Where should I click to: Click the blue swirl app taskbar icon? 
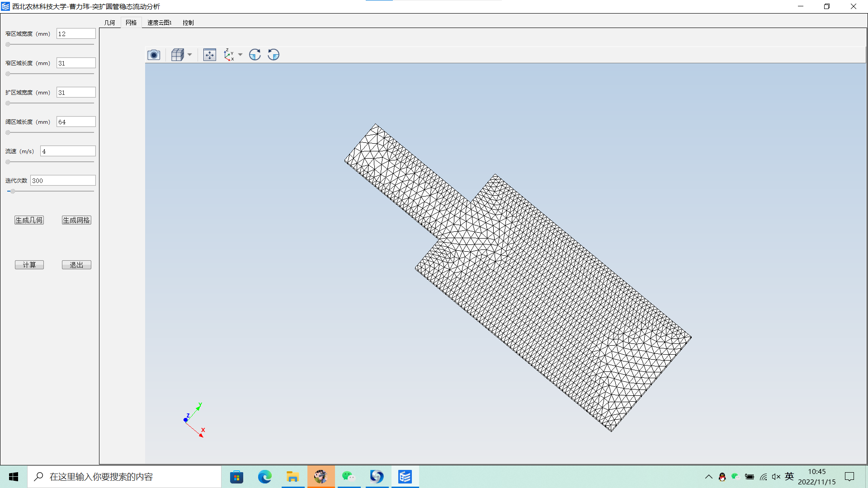[377, 477]
